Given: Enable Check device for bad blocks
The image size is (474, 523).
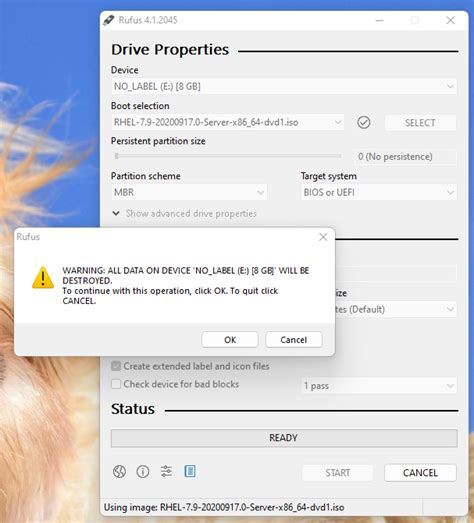Looking at the screenshot, I should click(x=175, y=384).
